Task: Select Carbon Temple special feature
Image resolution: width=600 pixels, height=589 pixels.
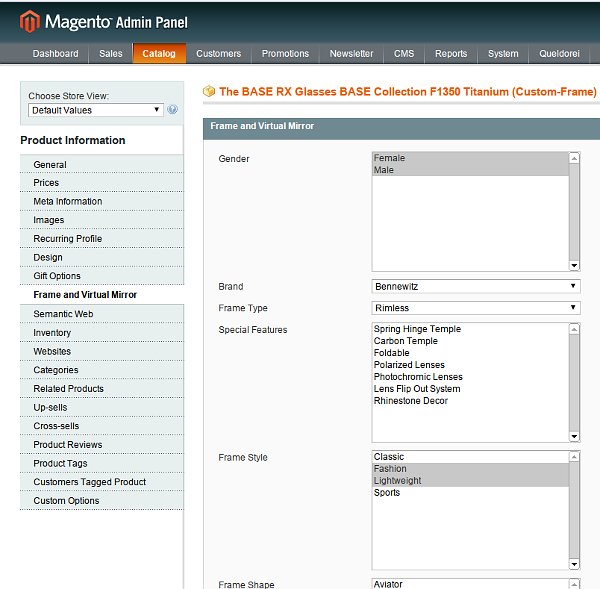Action: point(470,341)
